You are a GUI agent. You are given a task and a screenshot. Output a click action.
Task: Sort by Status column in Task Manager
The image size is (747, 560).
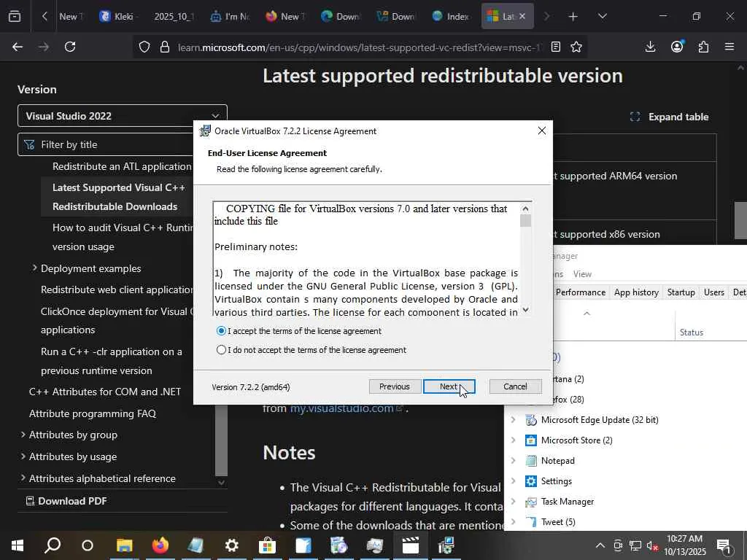click(x=692, y=332)
